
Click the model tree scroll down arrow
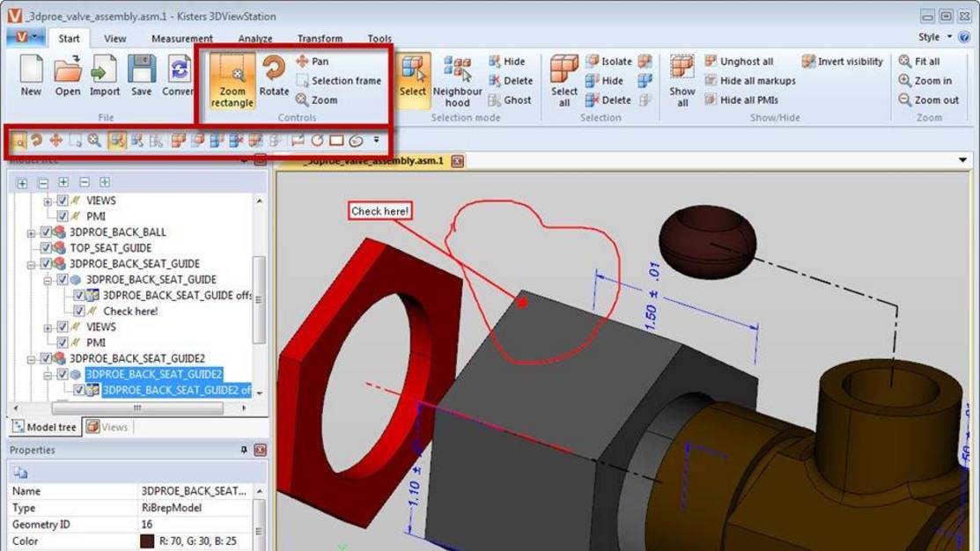click(x=260, y=393)
